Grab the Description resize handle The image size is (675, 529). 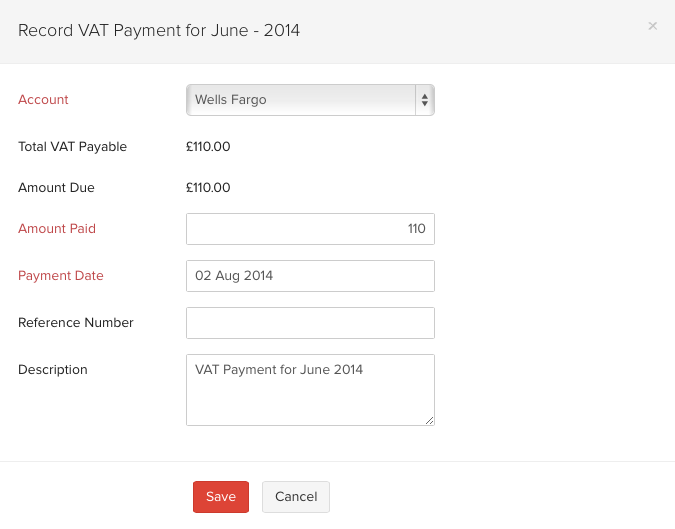tap(430, 421)
